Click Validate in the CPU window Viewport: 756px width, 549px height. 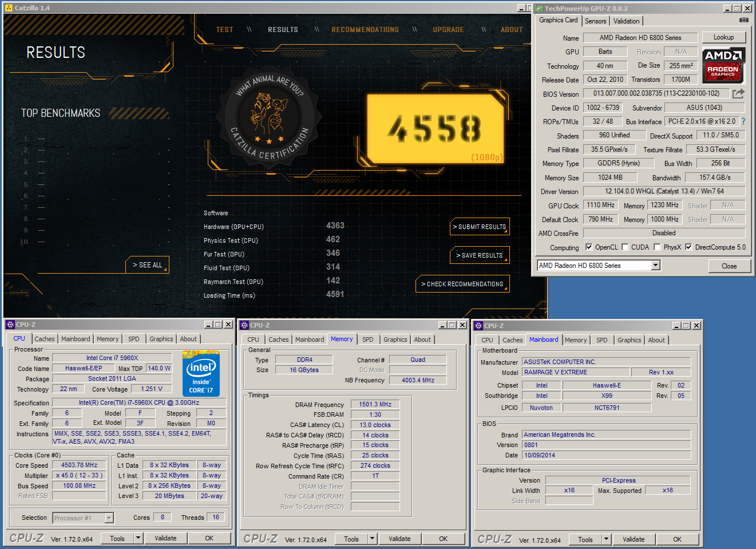(165, 538)
